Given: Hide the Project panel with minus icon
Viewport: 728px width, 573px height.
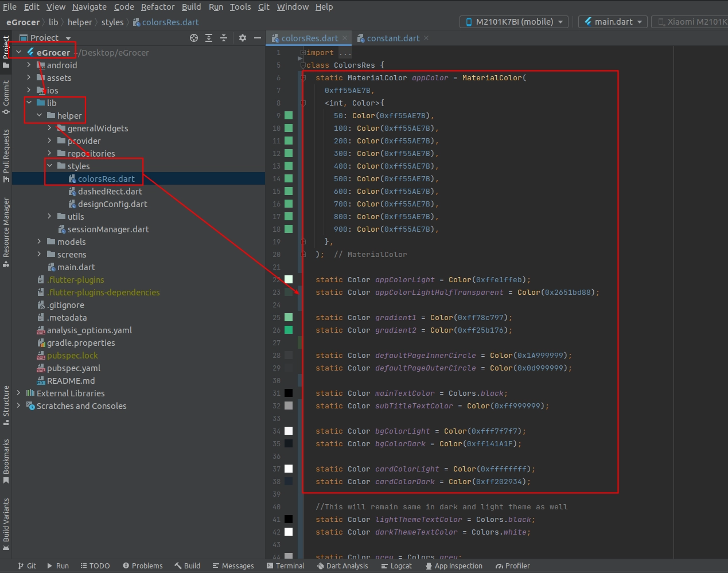Looking at the screenshot, I should pos(258,38).
